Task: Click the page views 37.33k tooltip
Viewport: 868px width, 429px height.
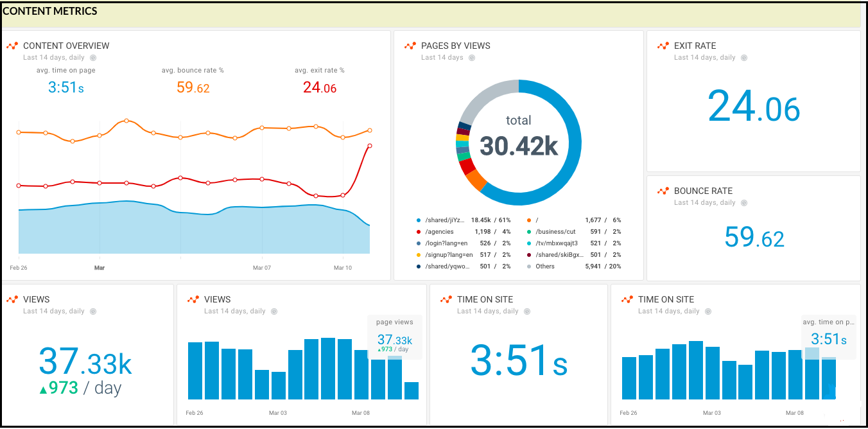Action: pyautogui.click(x=395, y=337)
